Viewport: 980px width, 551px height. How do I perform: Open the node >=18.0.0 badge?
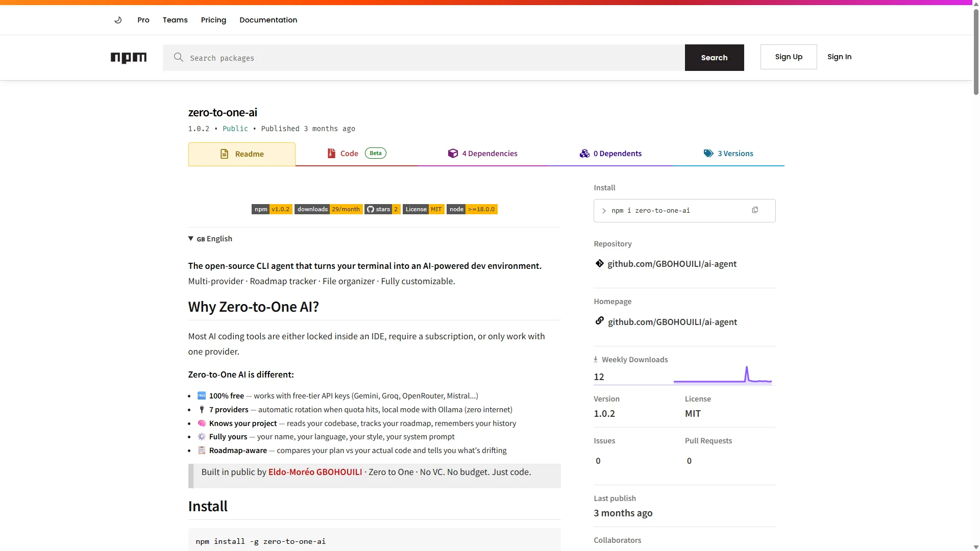pyautogui.click(x=472, y=209)
